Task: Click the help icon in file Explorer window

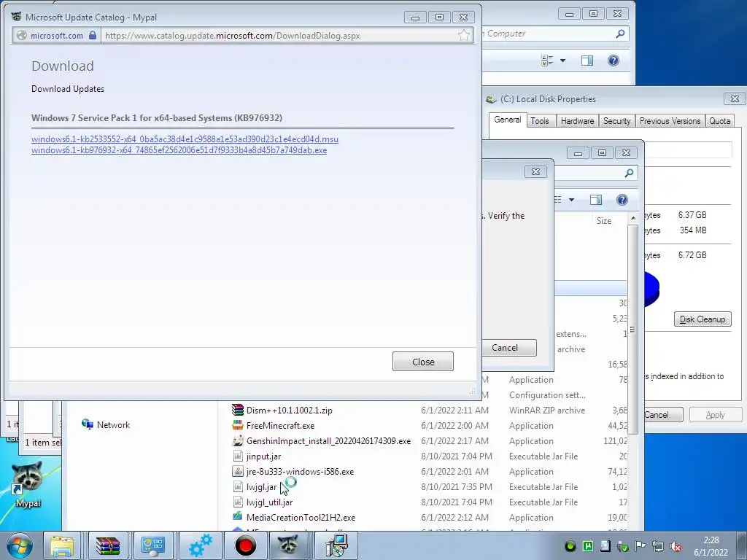Action: tap(622, 200)
